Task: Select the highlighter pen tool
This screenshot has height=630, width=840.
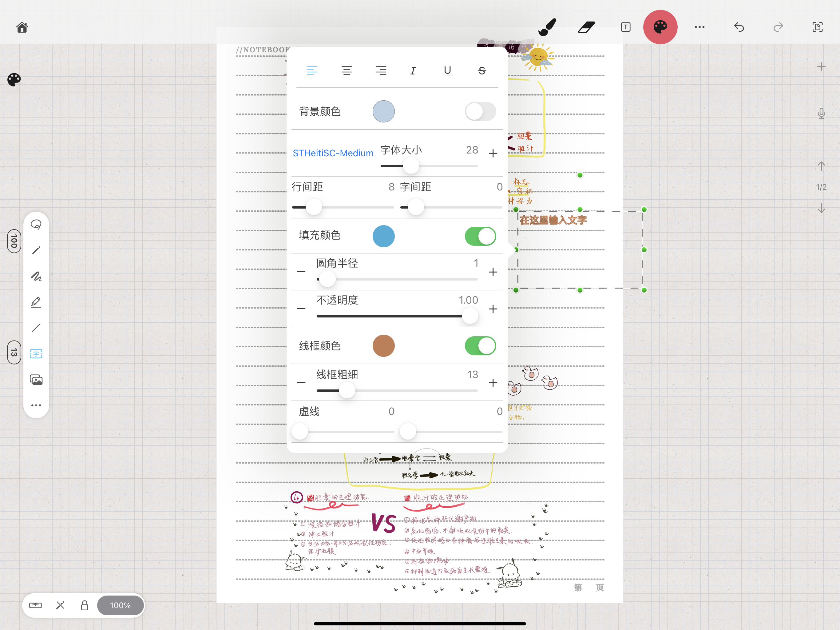Action: (x=36, y=302)
